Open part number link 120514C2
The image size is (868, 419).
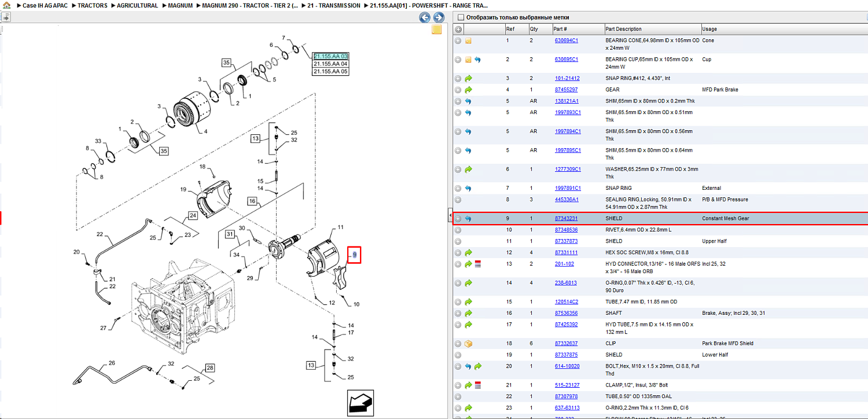[x=567, y=302]
